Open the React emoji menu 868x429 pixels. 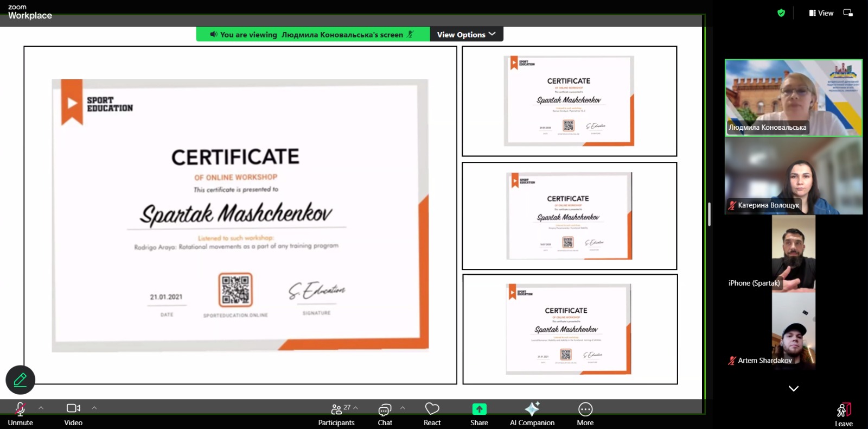(432, 409)
